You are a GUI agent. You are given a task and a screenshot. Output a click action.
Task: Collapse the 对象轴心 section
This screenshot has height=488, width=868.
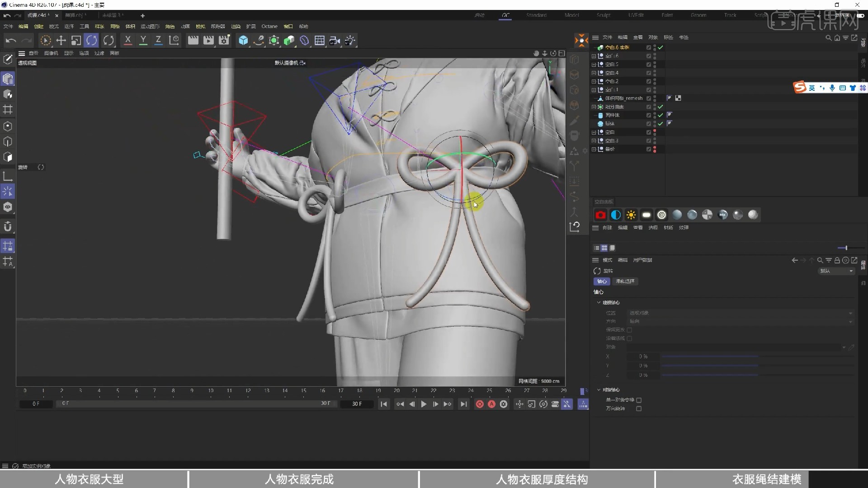(599, 390)
